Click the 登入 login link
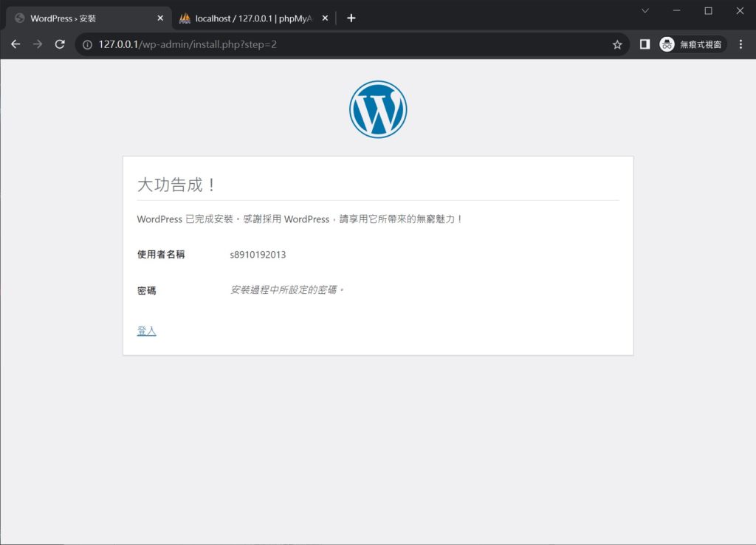This screenshot has height=545, width=756. click(147, 331)
